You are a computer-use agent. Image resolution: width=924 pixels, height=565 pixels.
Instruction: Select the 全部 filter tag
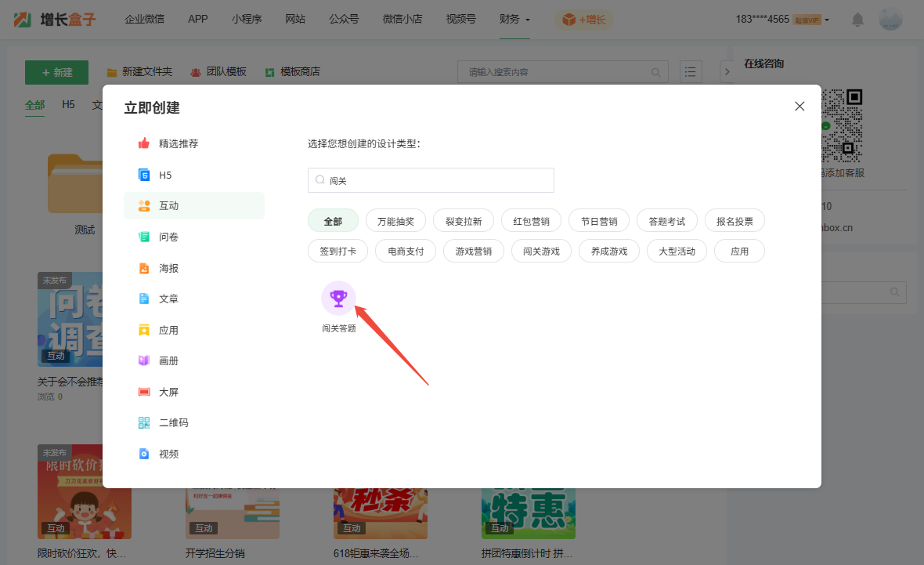333,221
